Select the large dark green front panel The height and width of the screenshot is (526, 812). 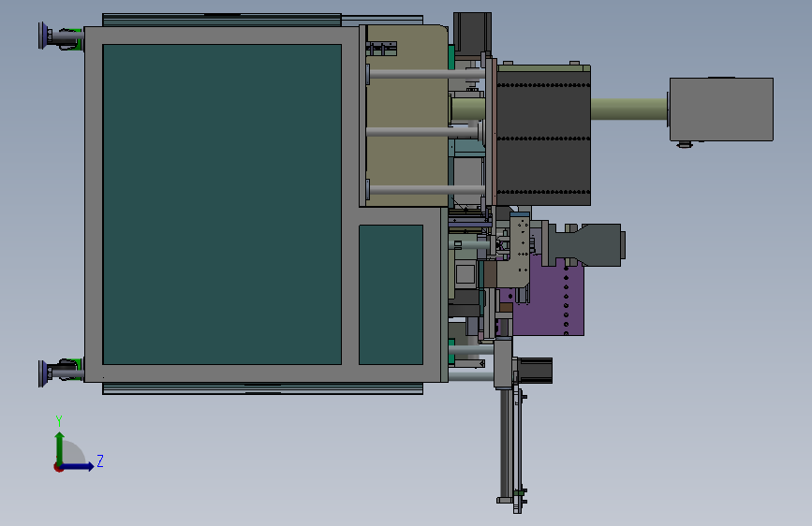[222, 204]
